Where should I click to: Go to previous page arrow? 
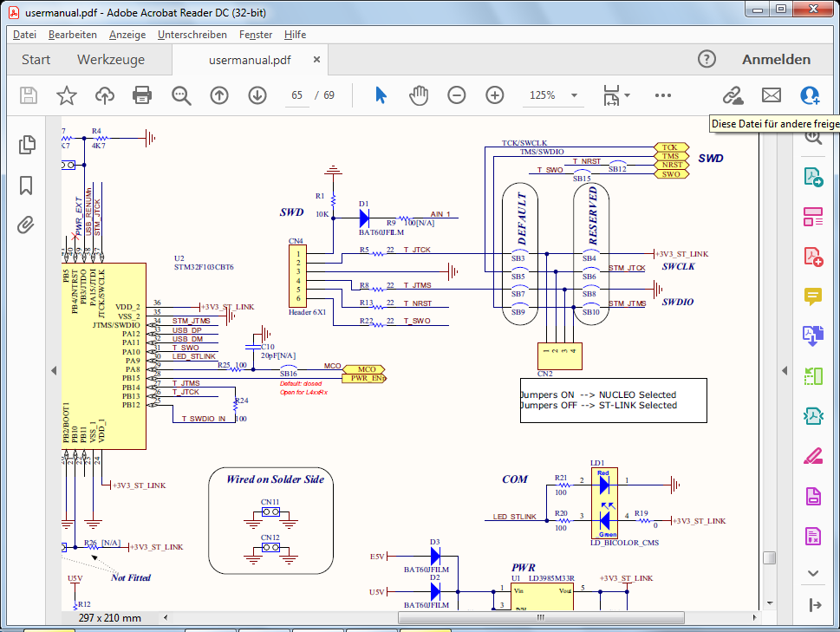point(219,95)
